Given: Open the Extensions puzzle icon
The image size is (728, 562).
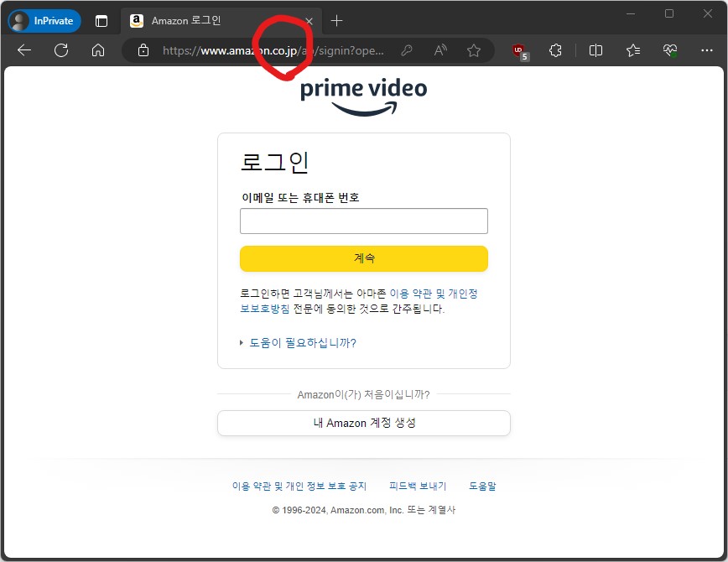Looking at the screenshot, I should [555, 50].
